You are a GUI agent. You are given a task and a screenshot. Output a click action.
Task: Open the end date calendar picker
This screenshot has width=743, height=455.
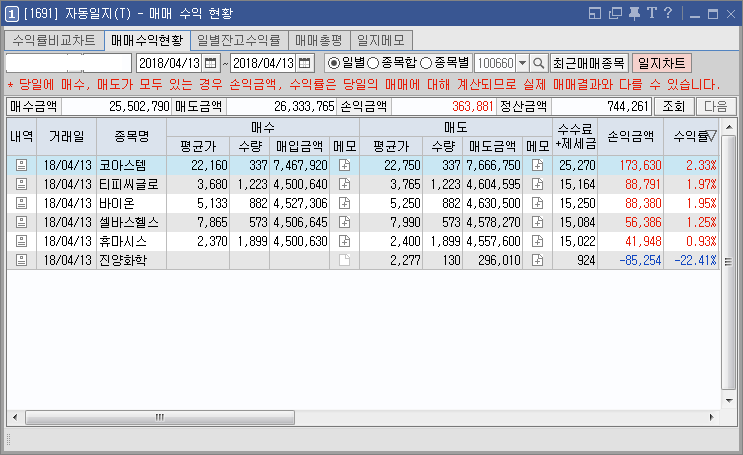(305, 63)
